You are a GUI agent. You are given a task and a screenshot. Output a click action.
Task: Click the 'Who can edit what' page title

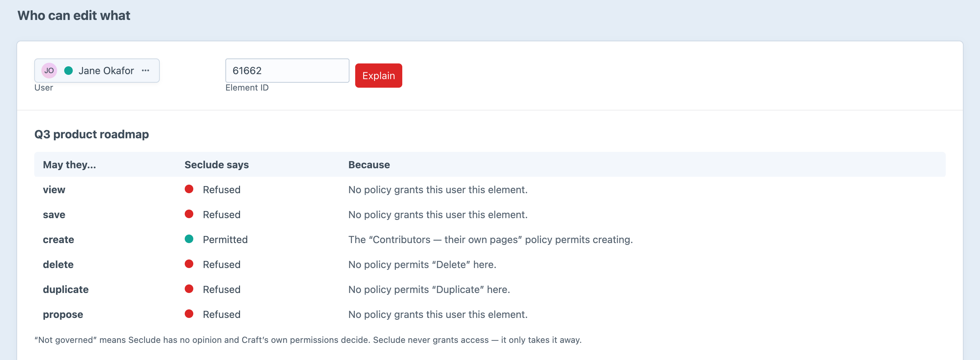[74, 15]
